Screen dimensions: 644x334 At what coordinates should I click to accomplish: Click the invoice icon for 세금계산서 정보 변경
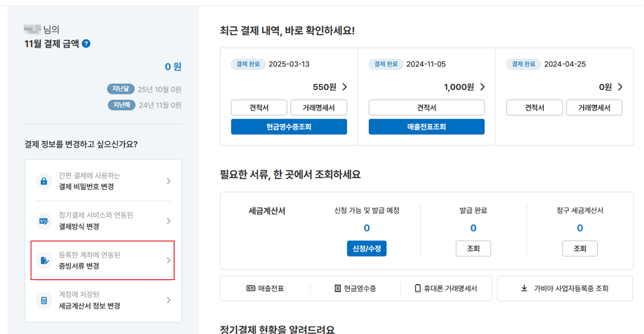tap(44, 300)
